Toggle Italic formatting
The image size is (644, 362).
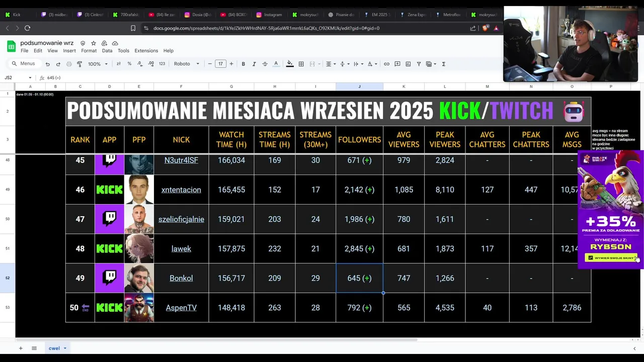(254, 64)
